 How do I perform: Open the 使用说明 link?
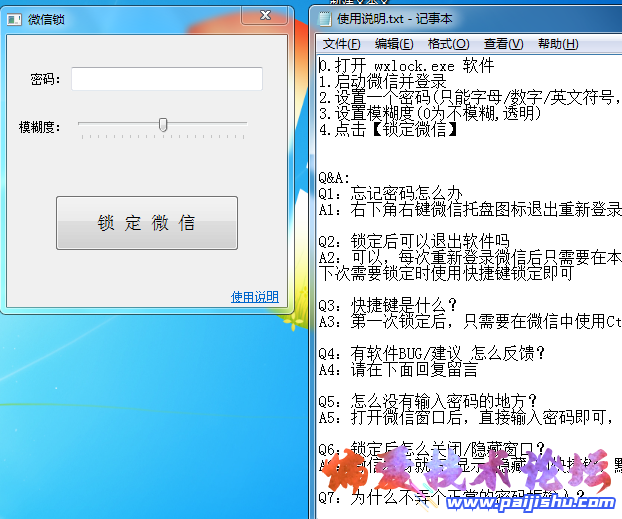(x=254, y=297)
